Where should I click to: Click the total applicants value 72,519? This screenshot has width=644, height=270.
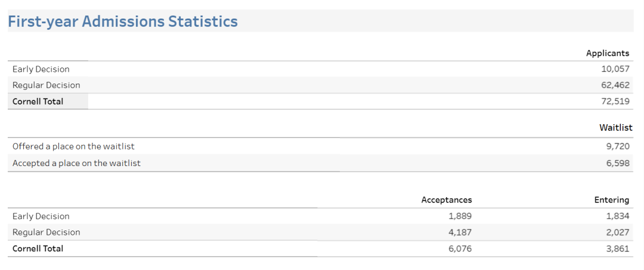tap(615, 102)
